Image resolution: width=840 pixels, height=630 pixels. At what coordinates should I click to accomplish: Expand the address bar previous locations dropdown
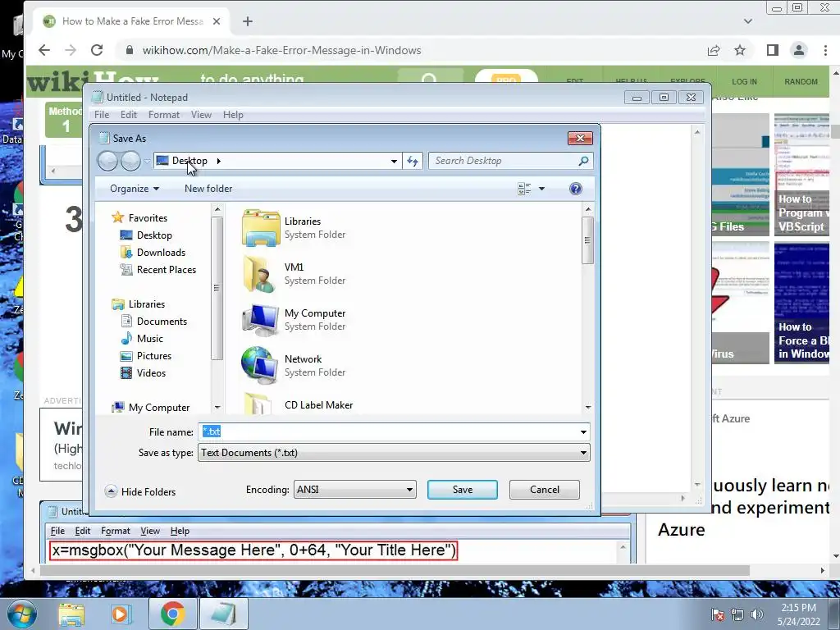[394, 161]
